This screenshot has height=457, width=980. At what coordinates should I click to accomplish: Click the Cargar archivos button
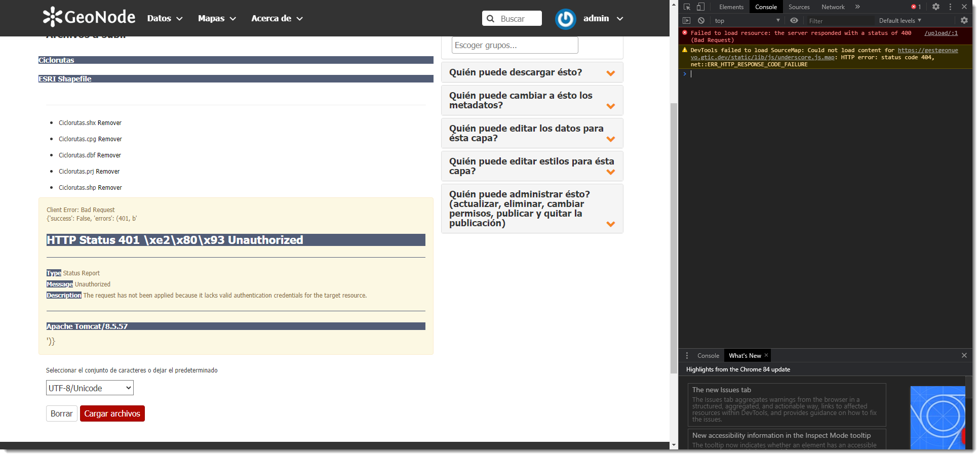(x=112, y=413)
